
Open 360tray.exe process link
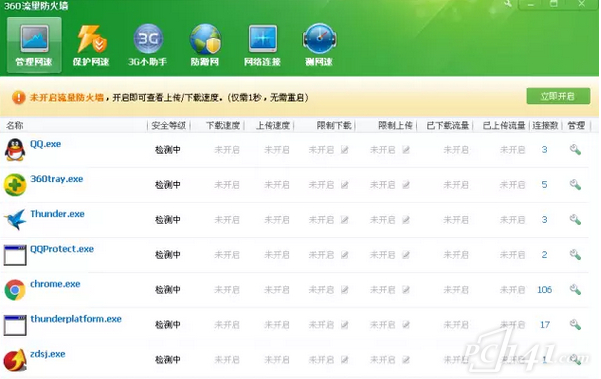[x=57, y=179]
